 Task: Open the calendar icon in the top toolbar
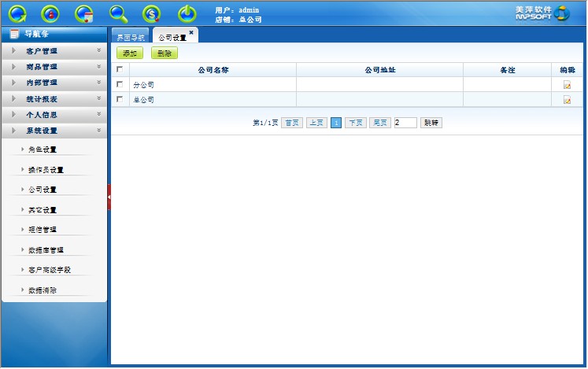84,13
